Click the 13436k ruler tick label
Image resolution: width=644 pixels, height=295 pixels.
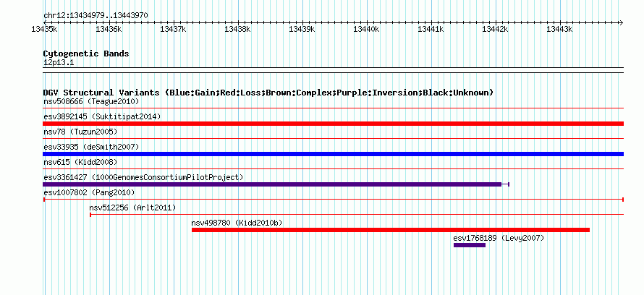109,29
